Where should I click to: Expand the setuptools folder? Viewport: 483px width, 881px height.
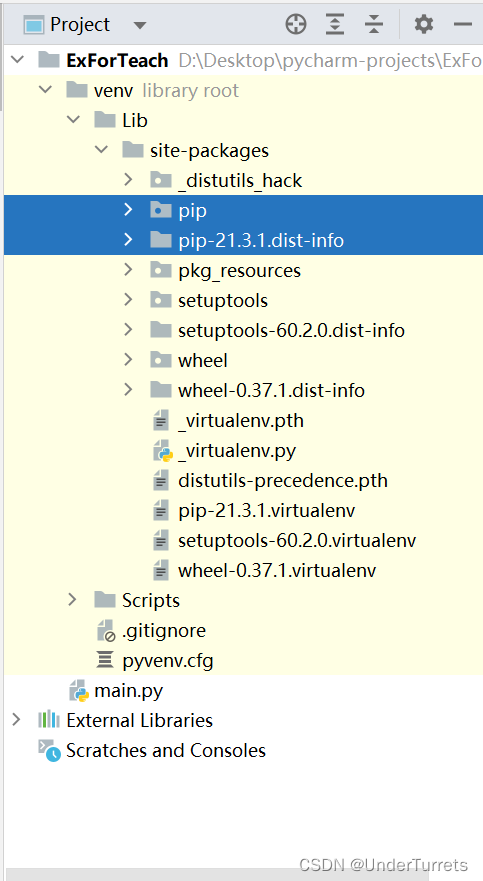tap(128, 300)
